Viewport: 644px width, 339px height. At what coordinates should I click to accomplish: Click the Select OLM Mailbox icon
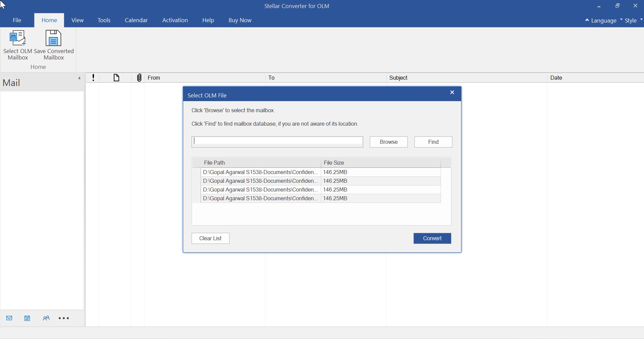18,39
